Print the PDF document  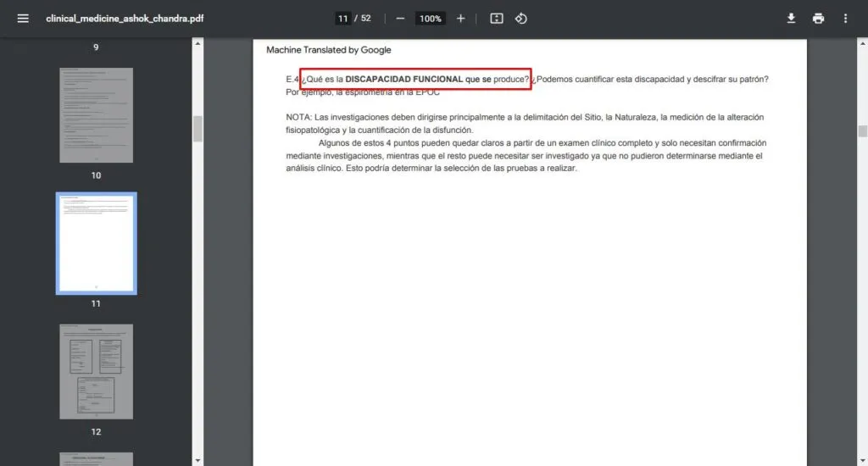(818, 19)
